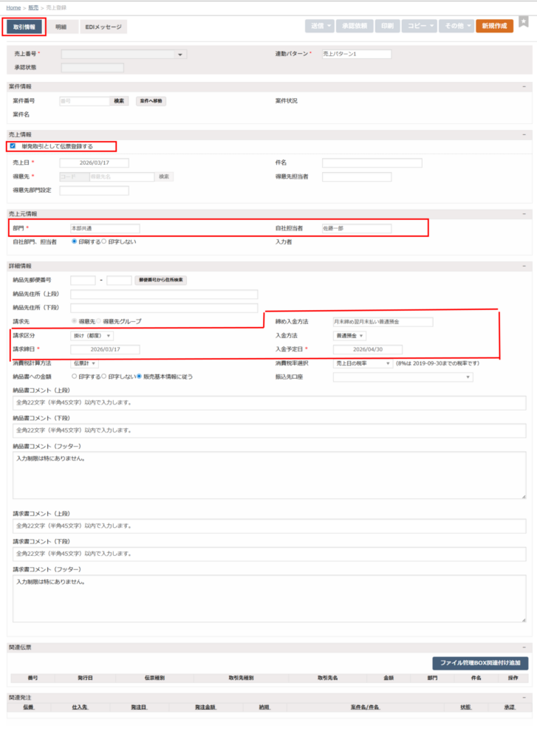This screenshot has width=537, height=756.
Task: Open the 売上番号 dropdown
Action: point(182,55)
